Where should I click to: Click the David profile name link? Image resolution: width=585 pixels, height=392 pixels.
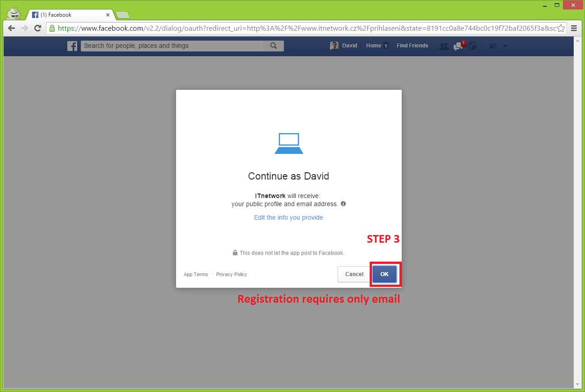point(350,46)
